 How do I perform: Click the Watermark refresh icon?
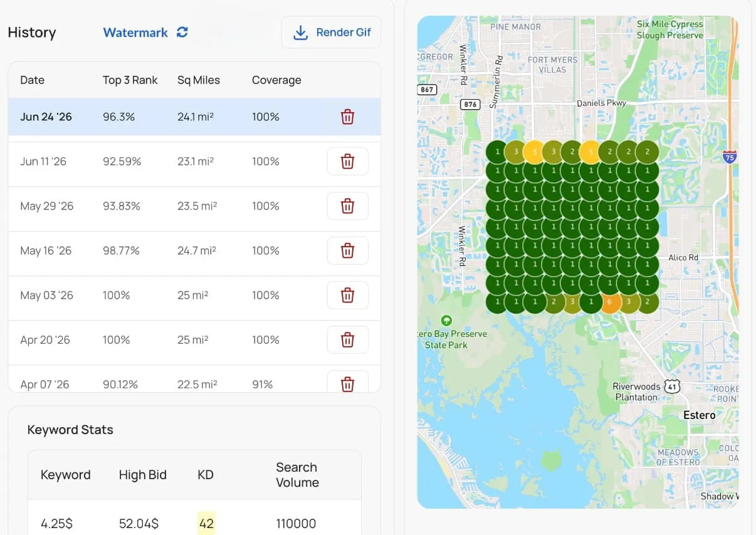182,32
